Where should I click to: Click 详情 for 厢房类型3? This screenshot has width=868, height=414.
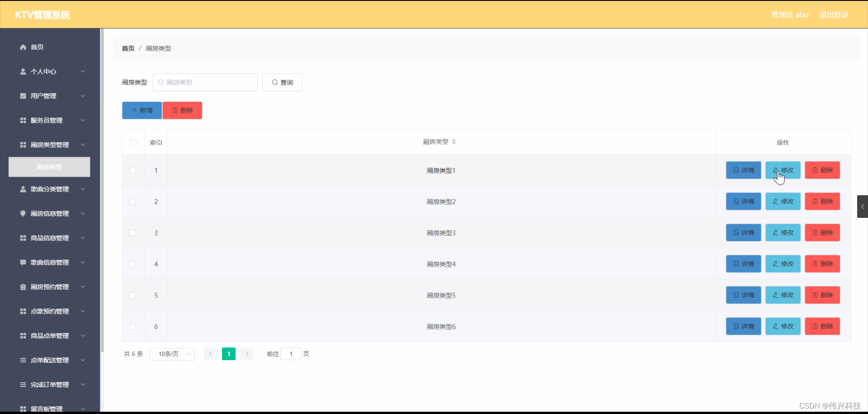pyautogui.click(x=743, y=232)
